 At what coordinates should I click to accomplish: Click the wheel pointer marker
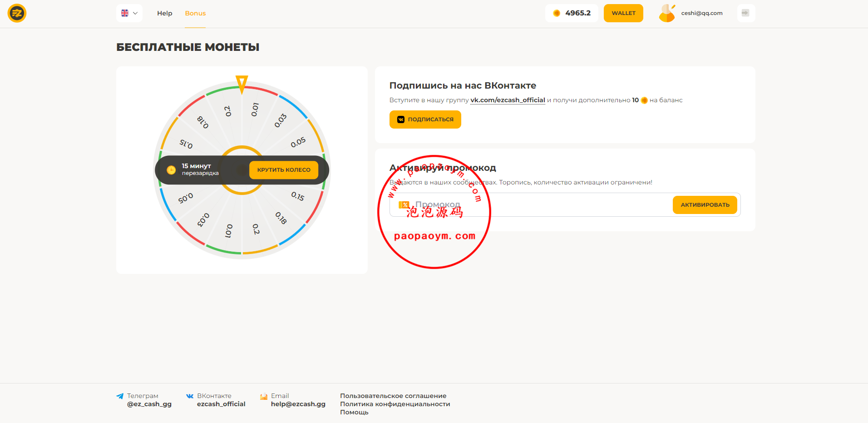coord(242,84)
